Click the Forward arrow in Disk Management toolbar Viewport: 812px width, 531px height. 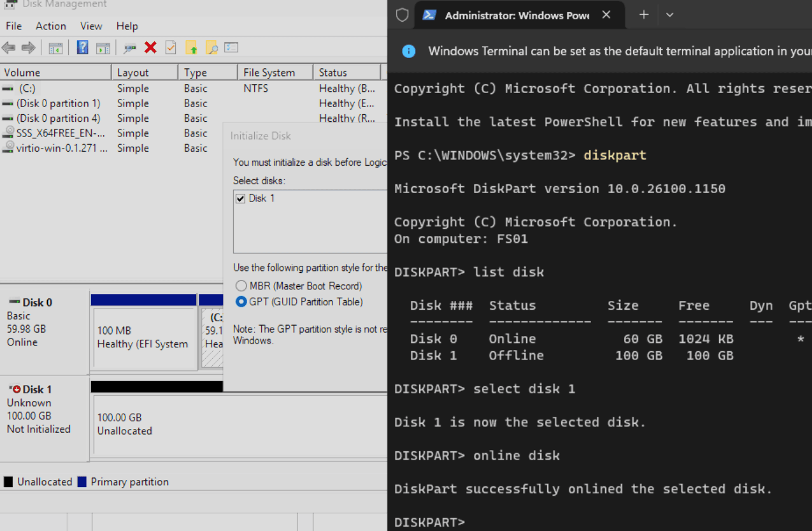[28, 48]
